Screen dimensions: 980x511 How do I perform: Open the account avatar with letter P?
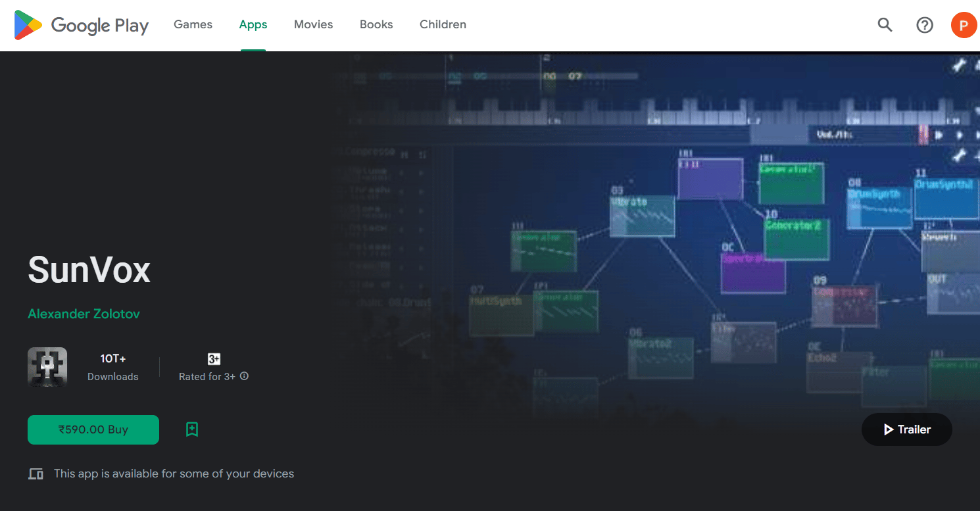(x=964, y=25)
